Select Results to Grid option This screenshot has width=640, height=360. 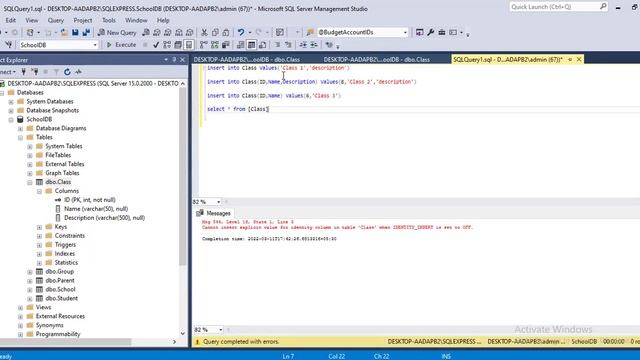click(x=251, y=45)
